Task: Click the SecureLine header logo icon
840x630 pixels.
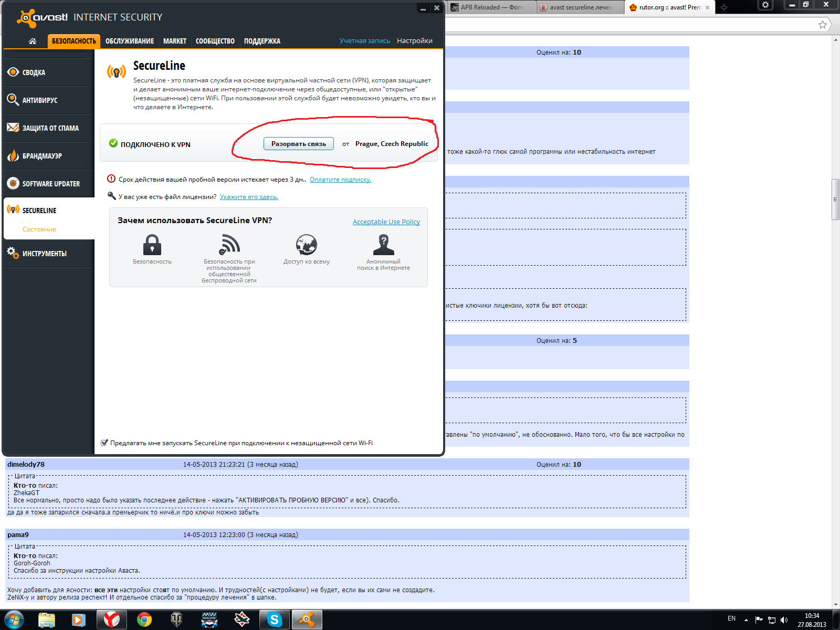Action: tap(117, 71)
